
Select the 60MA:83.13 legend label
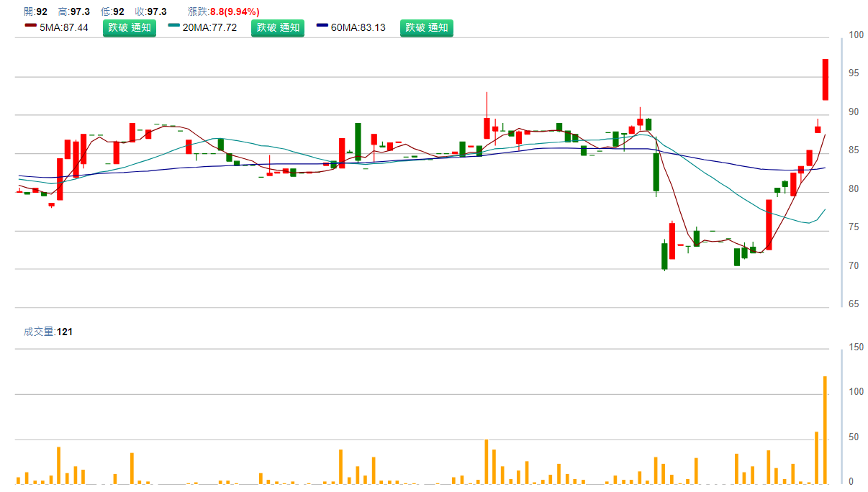[358, 28]
